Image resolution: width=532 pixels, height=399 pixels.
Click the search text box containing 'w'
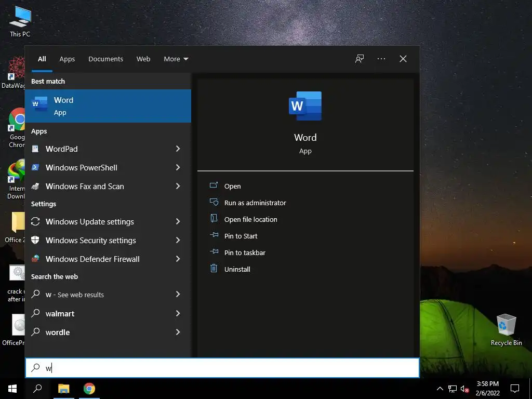(x=222, y=368)
